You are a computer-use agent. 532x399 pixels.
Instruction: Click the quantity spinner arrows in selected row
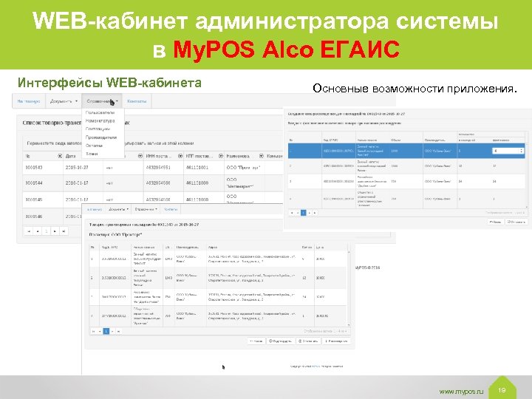[x=522, y=151]
